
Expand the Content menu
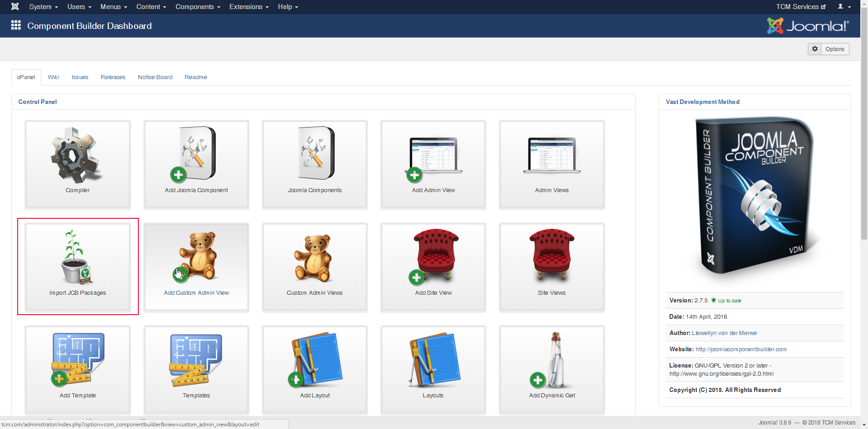pyautogui.click(x=151, y=7)
